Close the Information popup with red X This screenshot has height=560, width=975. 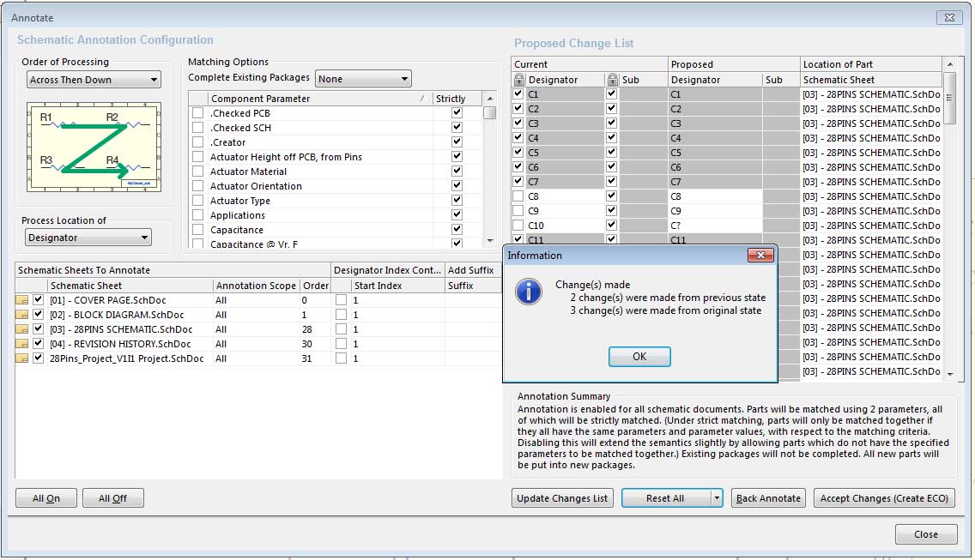tap(760, 256)
